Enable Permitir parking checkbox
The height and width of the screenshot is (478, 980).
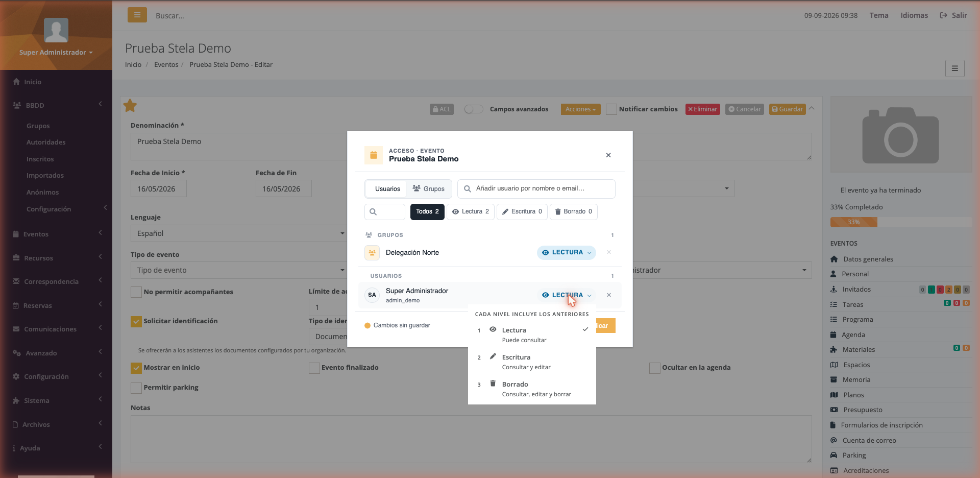point(136,388)
